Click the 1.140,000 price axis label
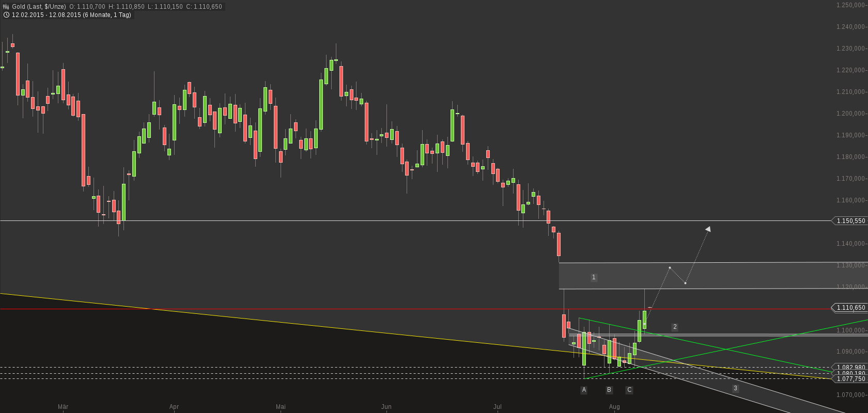This screenshot has height=413, width=868. tap(851, 244)
